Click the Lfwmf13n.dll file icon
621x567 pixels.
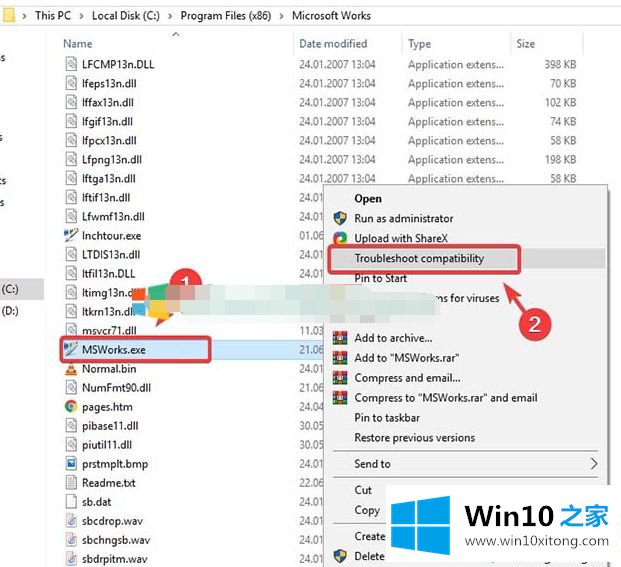[x=71, y=216]
